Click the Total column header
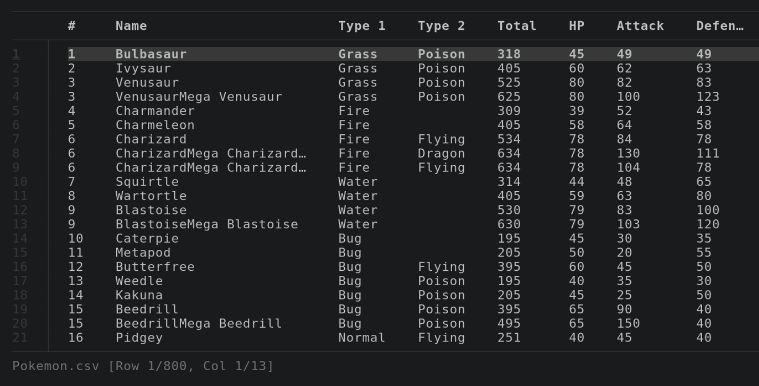The width and height of the screenshot is (759, 386). [516, 26]
